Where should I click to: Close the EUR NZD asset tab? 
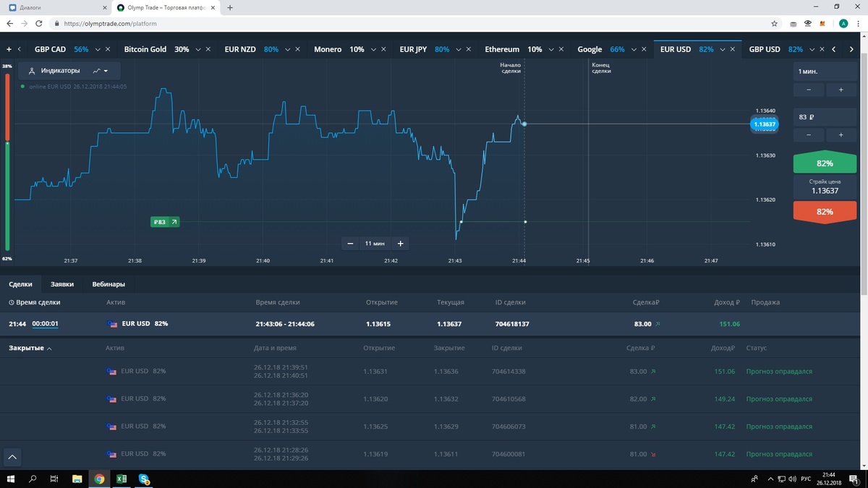[298, 49]
